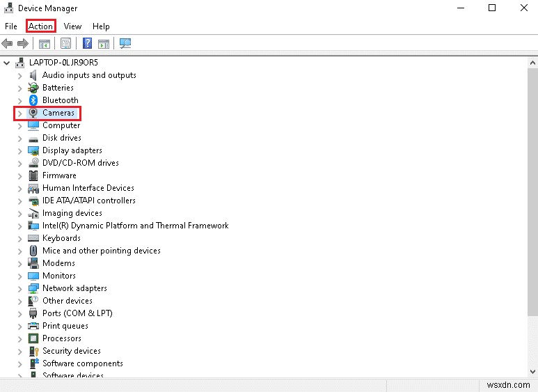The height and width of the screenshot is (392, 538).
Task: Open the File menu
Action: (x=11, y=26)
